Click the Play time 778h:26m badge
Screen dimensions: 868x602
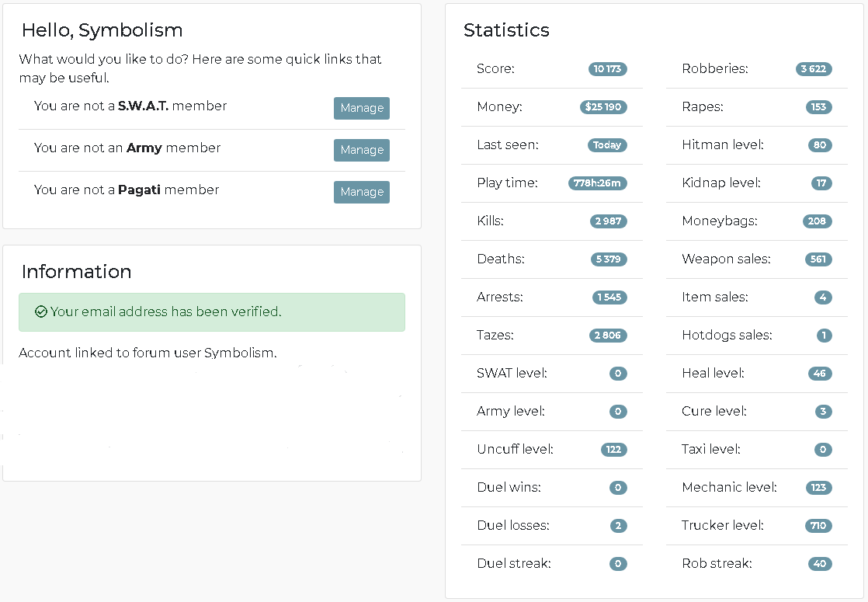coord(597,183)
